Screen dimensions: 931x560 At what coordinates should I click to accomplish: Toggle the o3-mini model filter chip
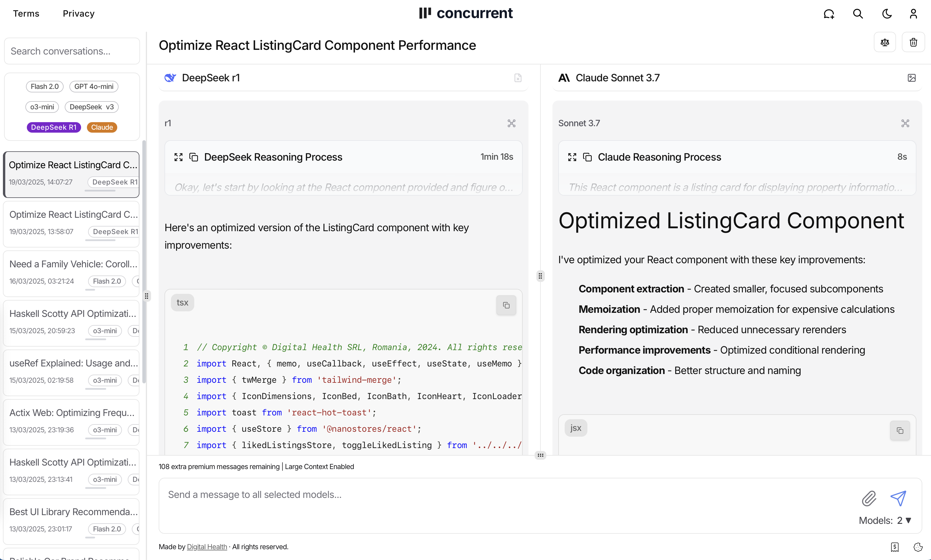pyautogui.click(x=42, y=107)
